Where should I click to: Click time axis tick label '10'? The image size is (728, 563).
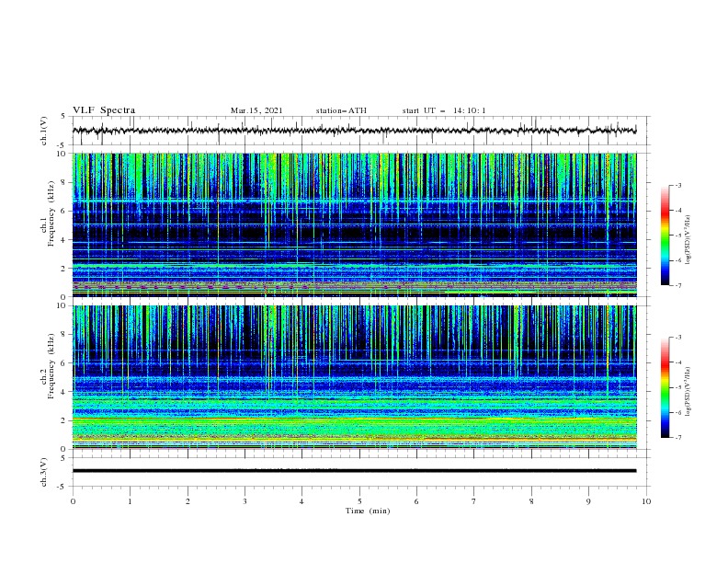(x=646, y=501)
